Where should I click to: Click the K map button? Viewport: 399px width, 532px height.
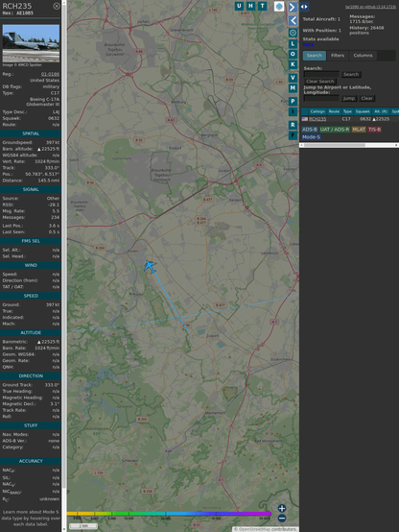pos(293,64)
